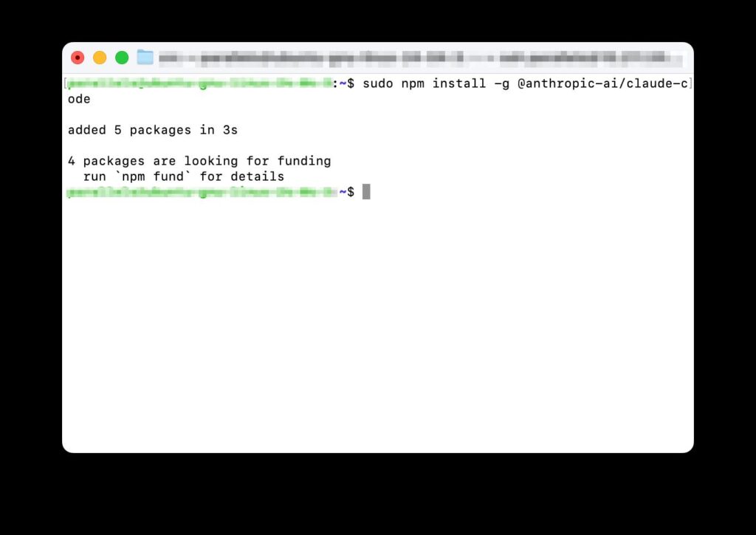Image resolution: width=756 pixels, height=535 pixels.
Task: Click the word sudo in the command
Action: 378,83
